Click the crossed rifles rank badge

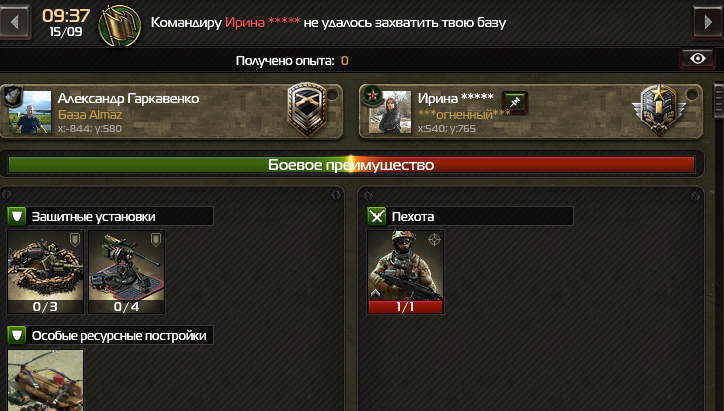307,110
